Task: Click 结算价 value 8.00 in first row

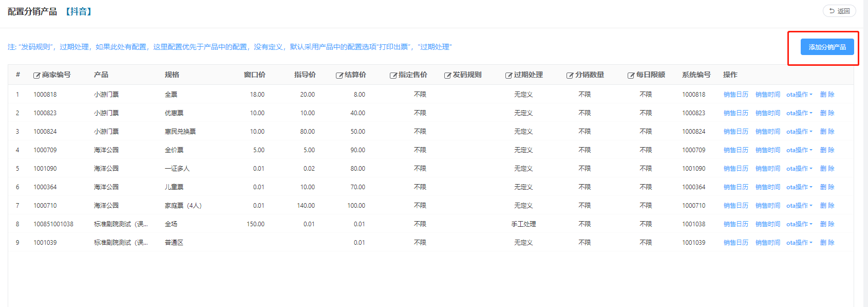Action: (x=359, y=95)
